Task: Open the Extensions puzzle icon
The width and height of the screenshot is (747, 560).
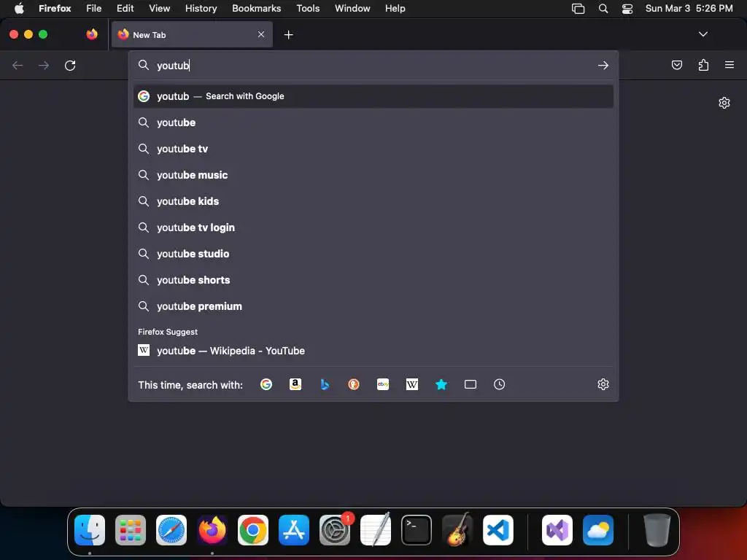Action: (703, 65)
